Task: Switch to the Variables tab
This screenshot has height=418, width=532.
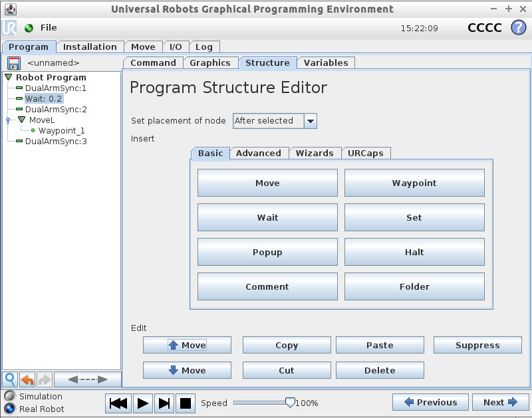Action: pos(326,62)
